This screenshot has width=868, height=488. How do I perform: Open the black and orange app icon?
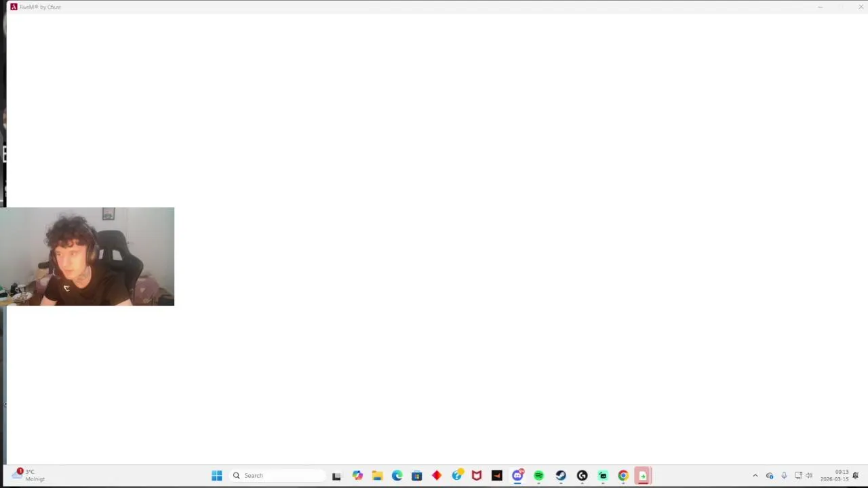[x=497, y=476]
